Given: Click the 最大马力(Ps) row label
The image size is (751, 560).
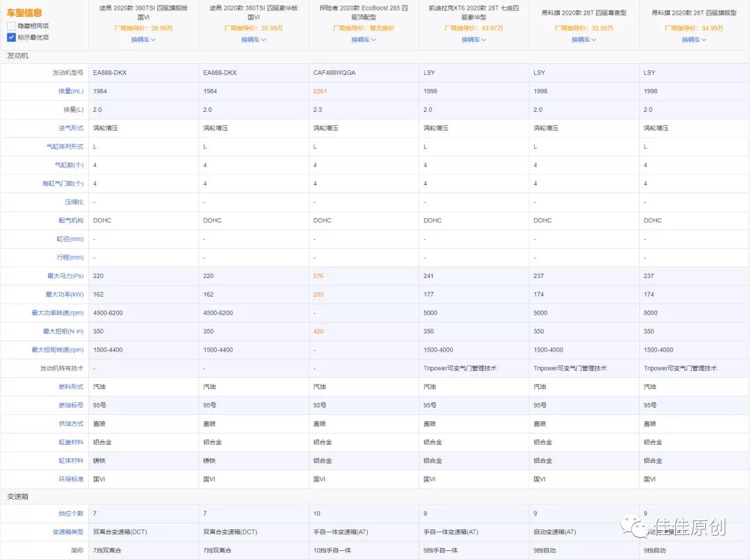Looking at the screenshot, I should [65, 276].
